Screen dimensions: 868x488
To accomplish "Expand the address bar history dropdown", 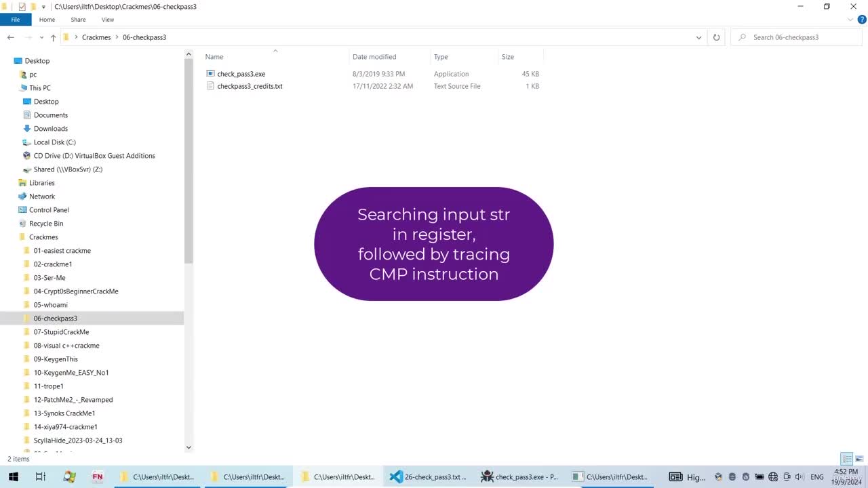I will [x=698, y=37].
